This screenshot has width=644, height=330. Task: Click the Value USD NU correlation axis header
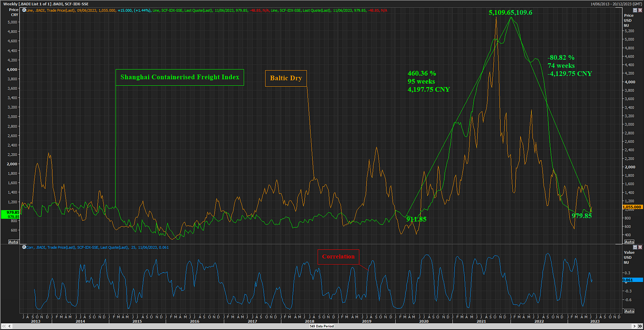tap(629, 257)
